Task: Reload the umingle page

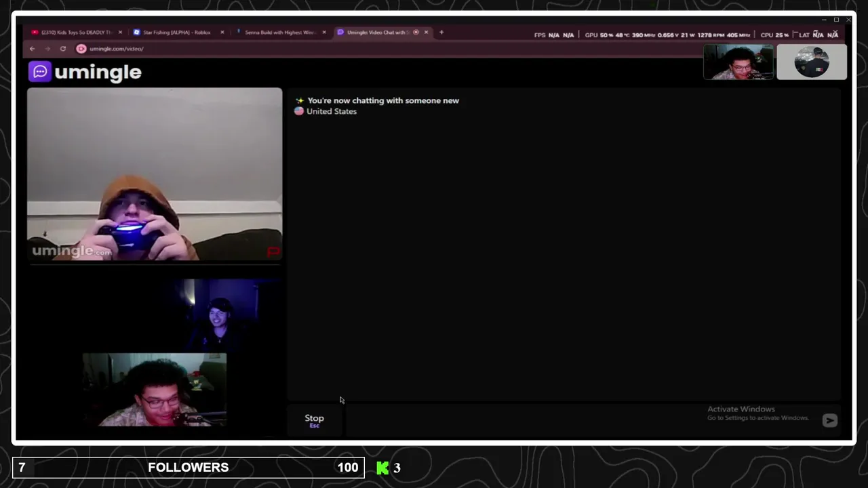Action: (63, 49)
